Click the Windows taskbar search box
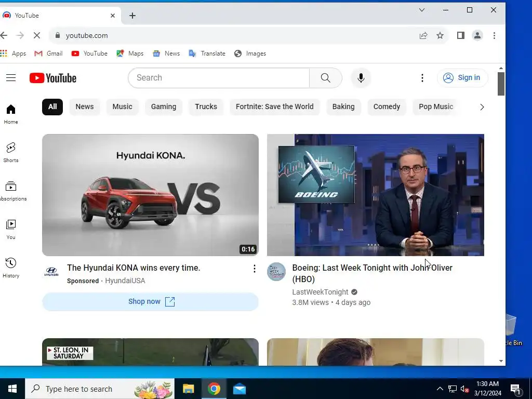This screenshot has height=399, width=532. click(100, 389)
